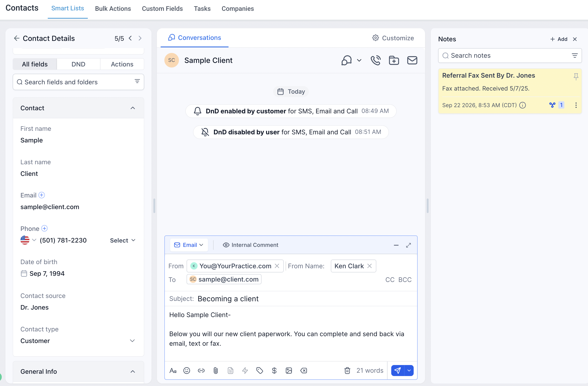588x386 pixels.
Task: Add another email with the plus icon
Action: tap(42, 195)
